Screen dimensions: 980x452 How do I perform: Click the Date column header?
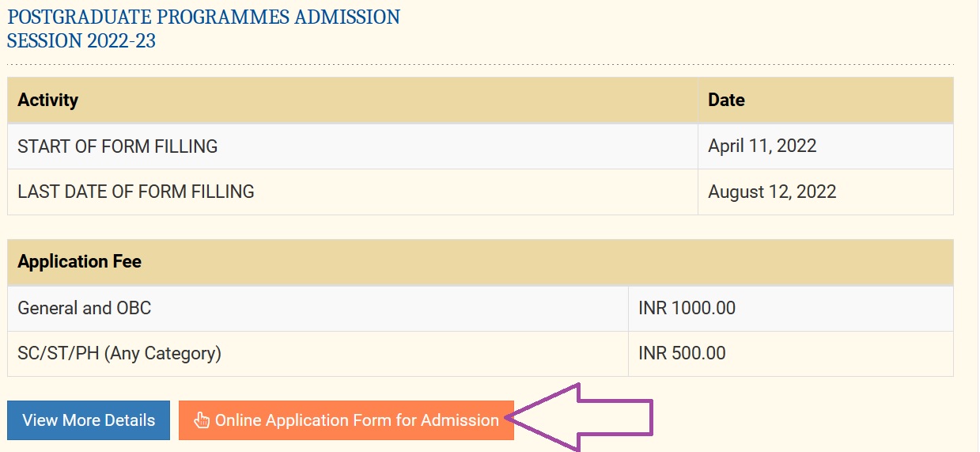[826, 100]
